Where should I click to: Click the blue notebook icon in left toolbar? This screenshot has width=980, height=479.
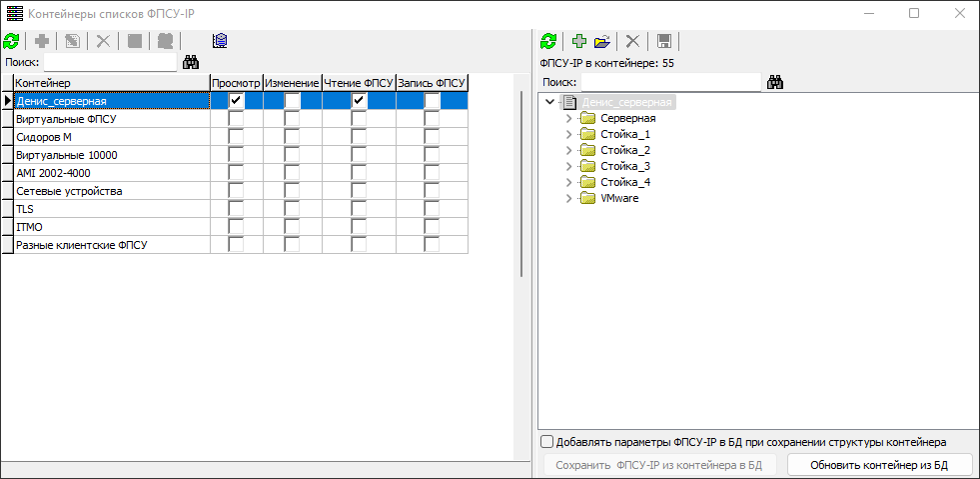pos(221,41)
